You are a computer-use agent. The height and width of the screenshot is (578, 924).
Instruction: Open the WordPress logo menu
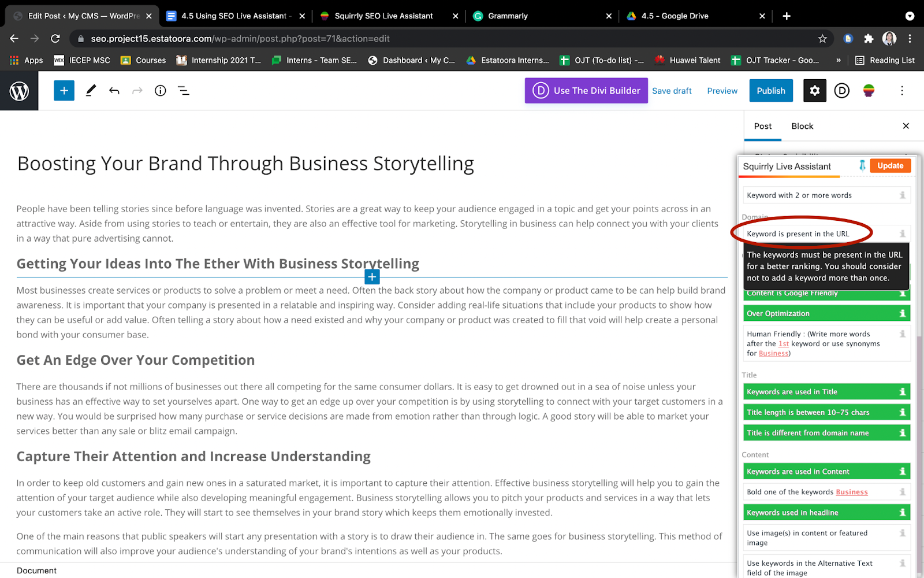(x=19, y=91)
